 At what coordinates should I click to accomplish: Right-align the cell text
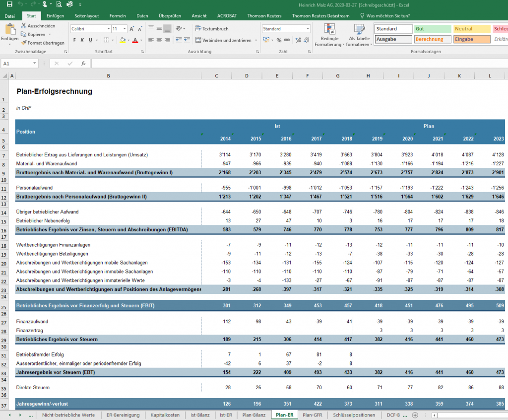pyautogui.click(x=167, y=40)
